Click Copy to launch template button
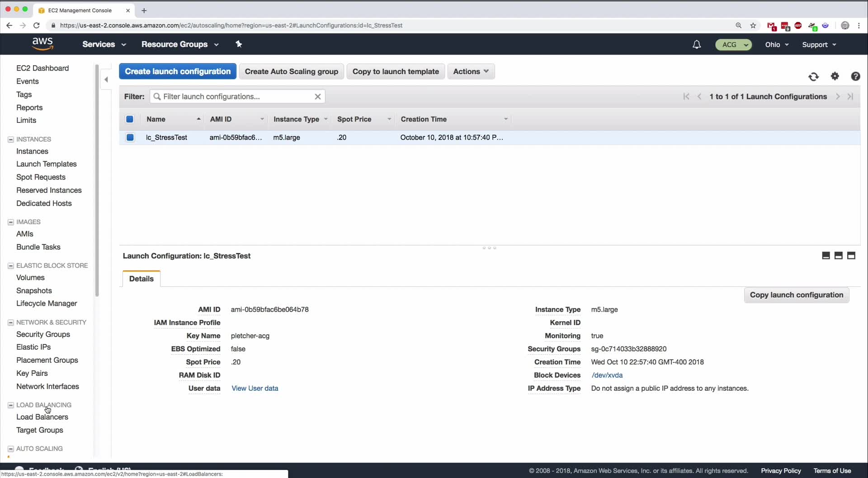Viewport: 868px width, 478px height. (396, 71)
